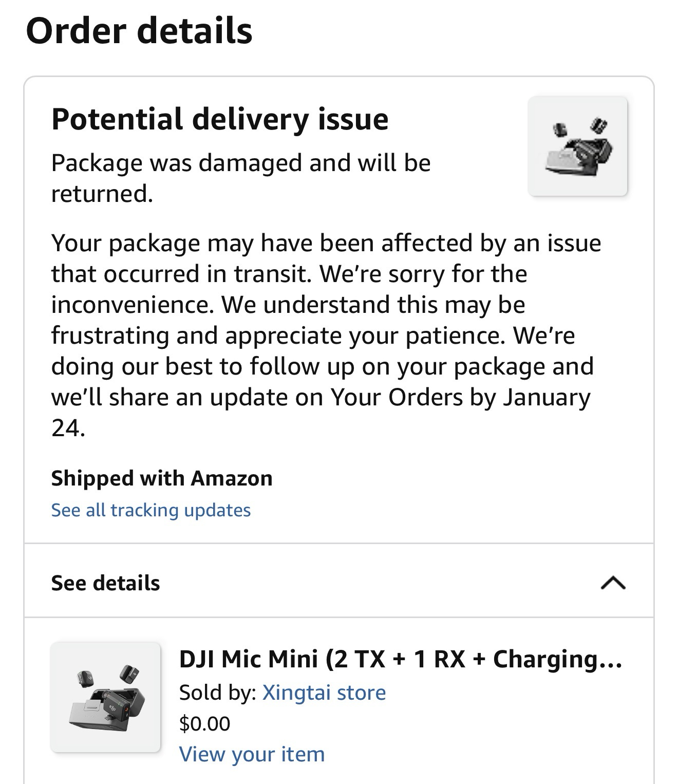Click the "Shipped with Amazon" label
The image size is (678, 784).
tap(162, 478)
